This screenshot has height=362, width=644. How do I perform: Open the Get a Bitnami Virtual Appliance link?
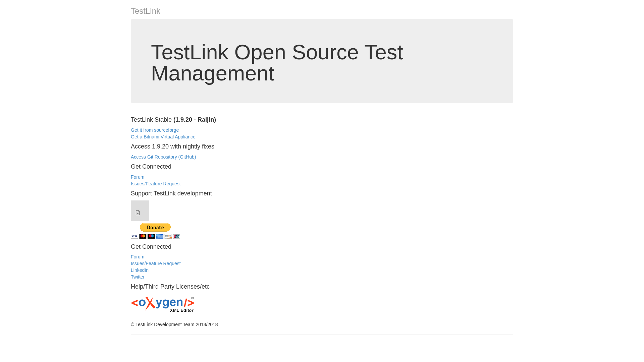click(x=163, y=137)
